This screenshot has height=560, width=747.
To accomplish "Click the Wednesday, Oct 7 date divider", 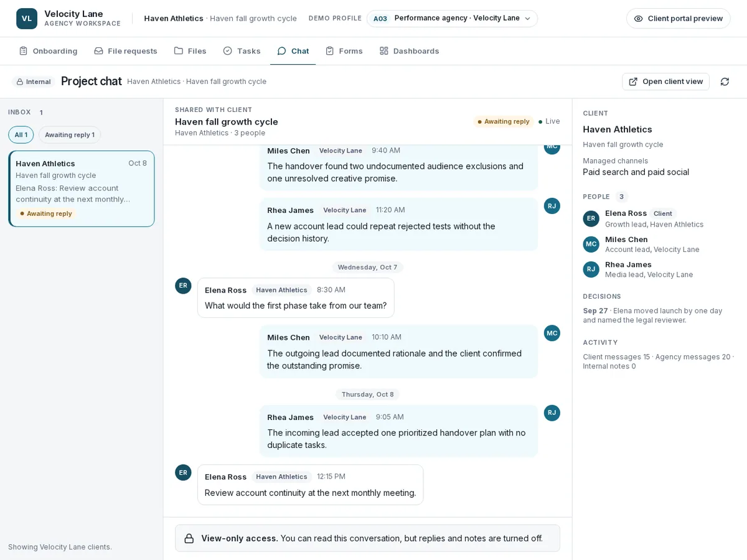I will (x=367, y=267).
